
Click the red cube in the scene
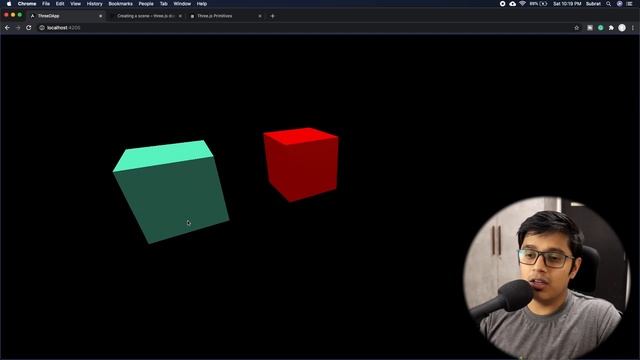301,165
